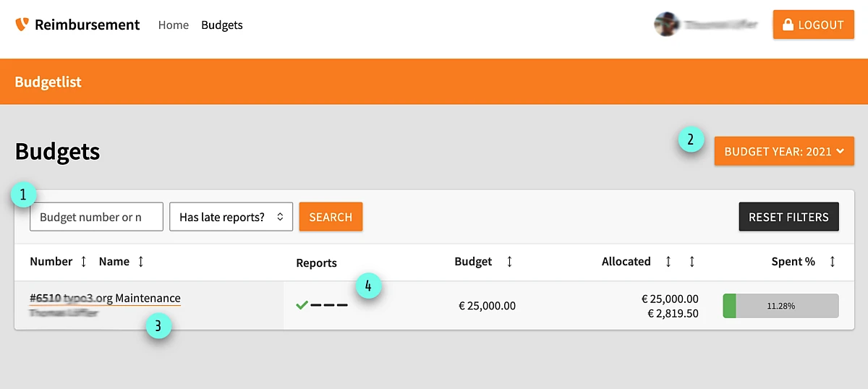Click the TYPO3 logo icon

click(x=22, y=25)
